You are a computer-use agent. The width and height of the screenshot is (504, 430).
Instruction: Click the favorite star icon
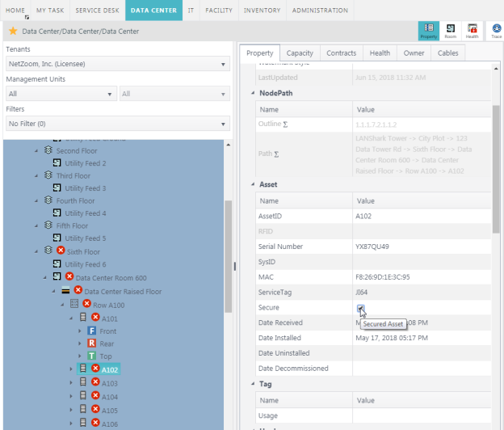[13, 32]
